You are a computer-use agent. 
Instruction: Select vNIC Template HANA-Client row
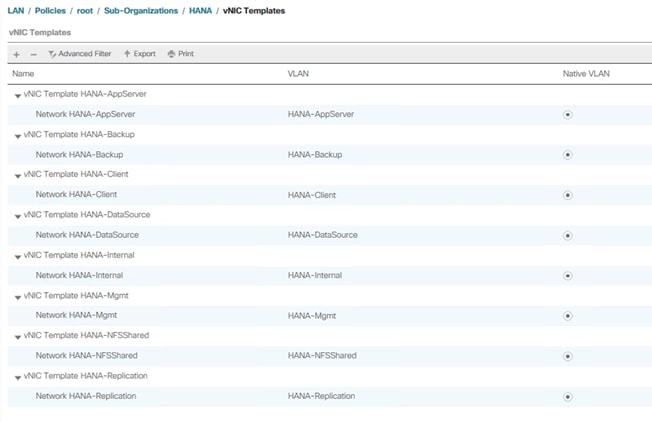click(x=330, y=175)
